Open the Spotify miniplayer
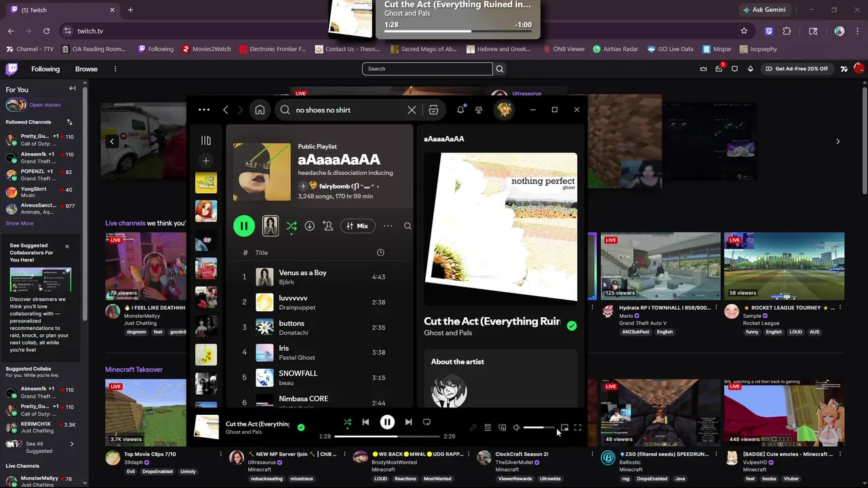868x488 pixels. coord(564,428)
